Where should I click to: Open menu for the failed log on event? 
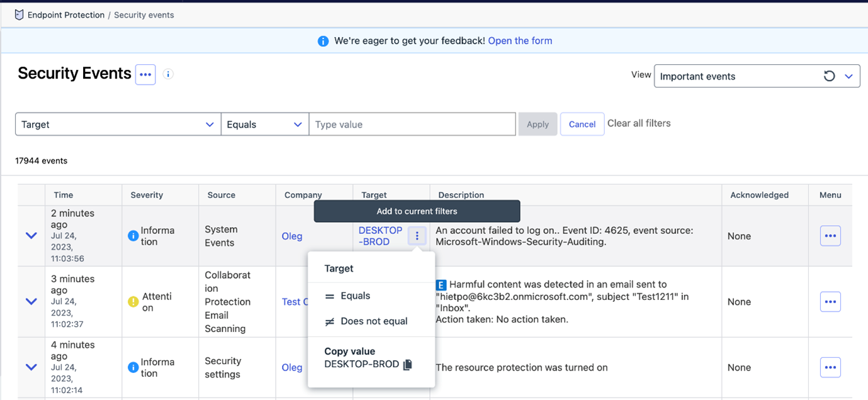(x=830, y=236)
